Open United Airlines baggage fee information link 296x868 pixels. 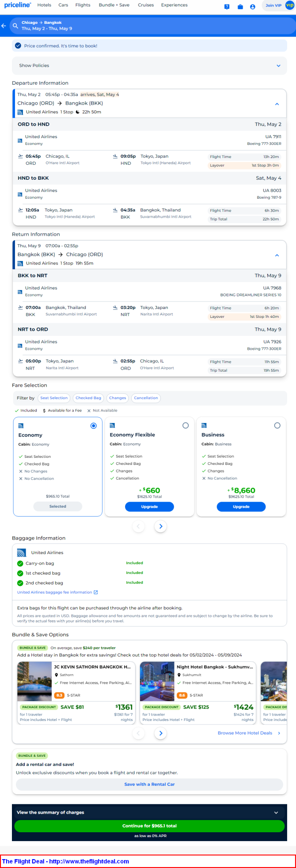[54, 592]
